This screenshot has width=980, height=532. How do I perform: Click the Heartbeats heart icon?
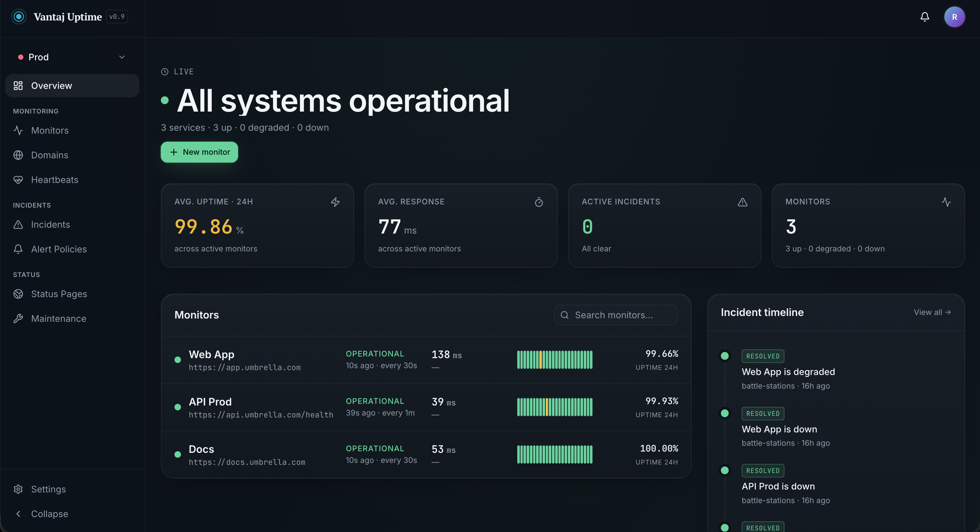18,180
